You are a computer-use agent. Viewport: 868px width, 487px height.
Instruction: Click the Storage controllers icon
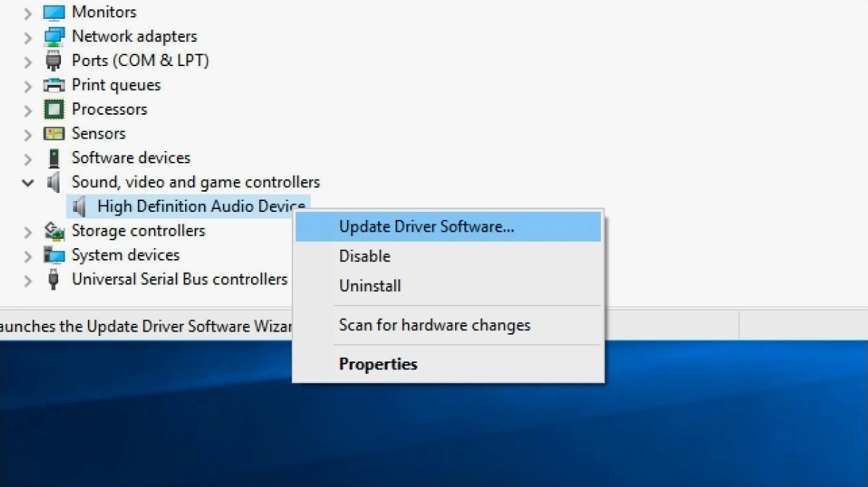(x=54, y=232)
